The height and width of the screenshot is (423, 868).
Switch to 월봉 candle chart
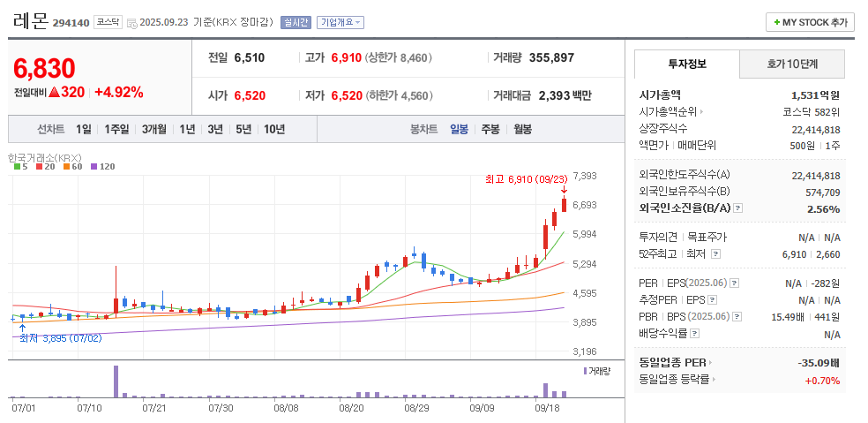point(522,129)
